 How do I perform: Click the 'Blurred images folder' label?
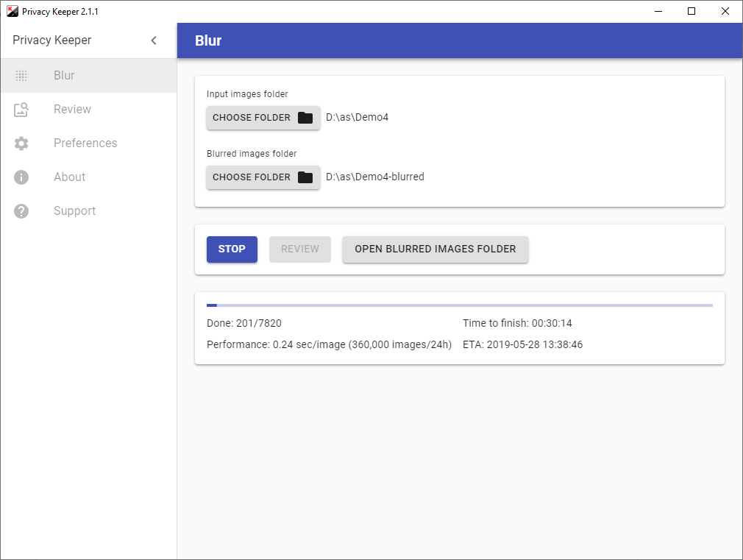(252, 154)
